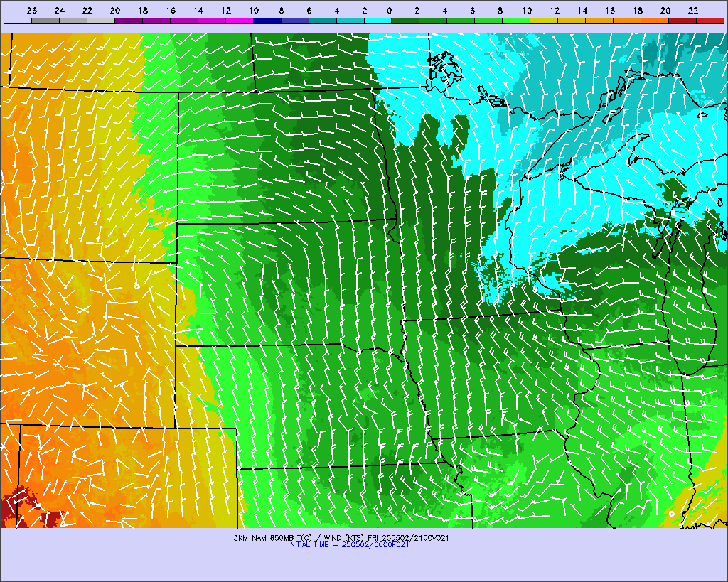The width and height of the screenshot is (728, 582).
Task: Select the purple swatch between -18 and -16
Action: click(156, 21)
